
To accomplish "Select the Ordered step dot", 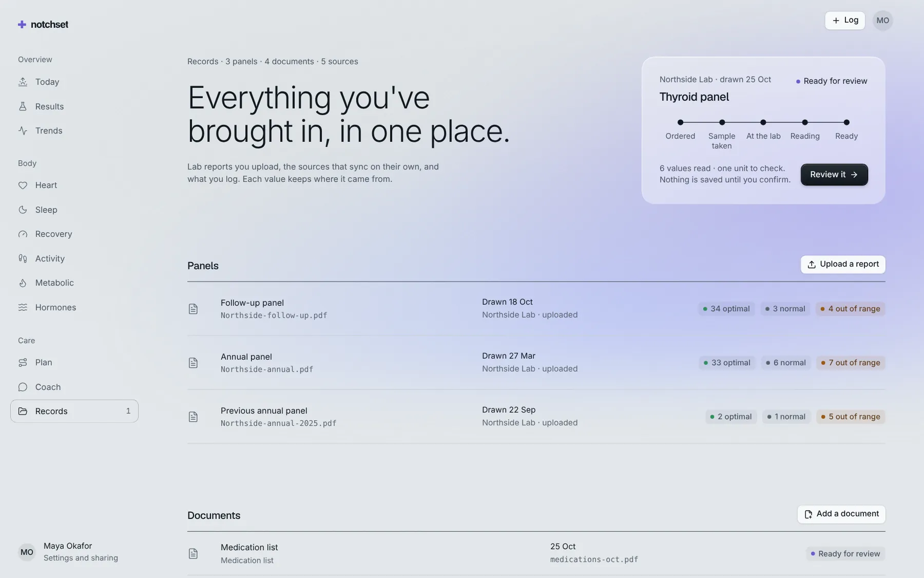I will click(x=680, y=122).
